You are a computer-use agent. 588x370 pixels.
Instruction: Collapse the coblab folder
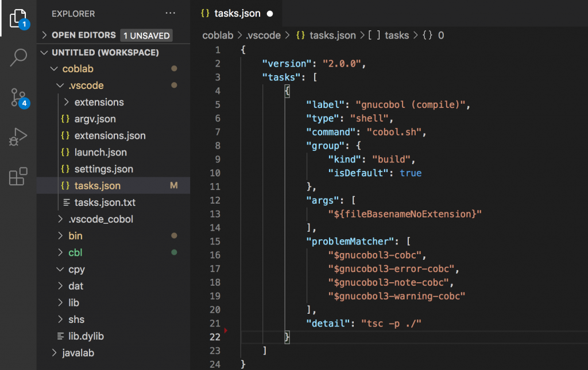click(54, 68)
